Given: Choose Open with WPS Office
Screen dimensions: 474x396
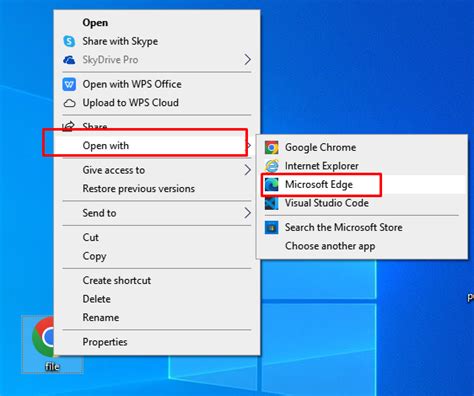Looking at the screenshot, I should (x=157, y=84).
